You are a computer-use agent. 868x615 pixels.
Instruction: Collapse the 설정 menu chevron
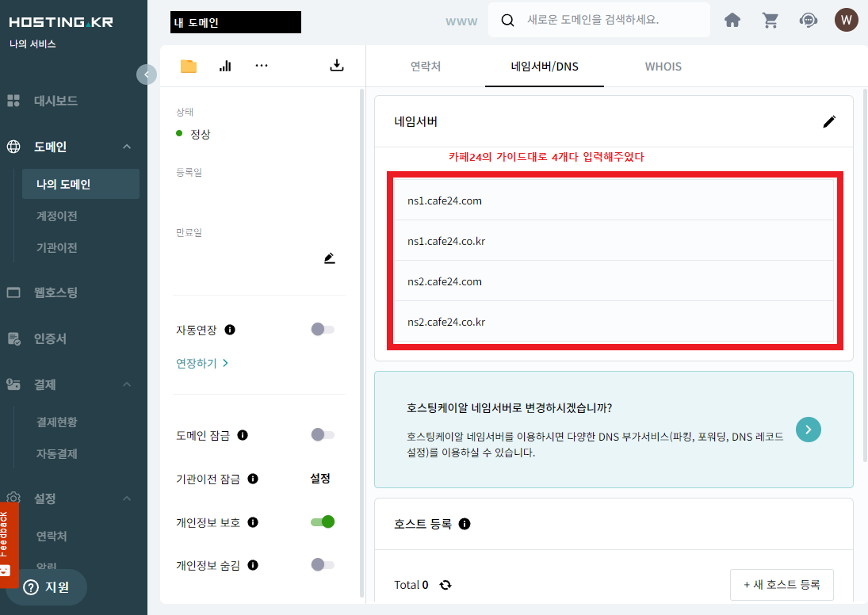click(x=127, y=498)
